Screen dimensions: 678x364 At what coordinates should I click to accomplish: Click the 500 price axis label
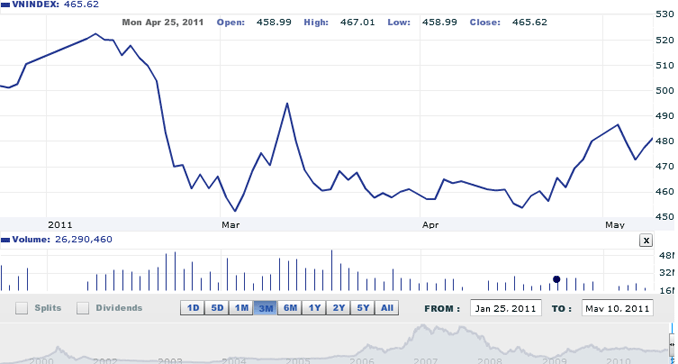point(665,91)
